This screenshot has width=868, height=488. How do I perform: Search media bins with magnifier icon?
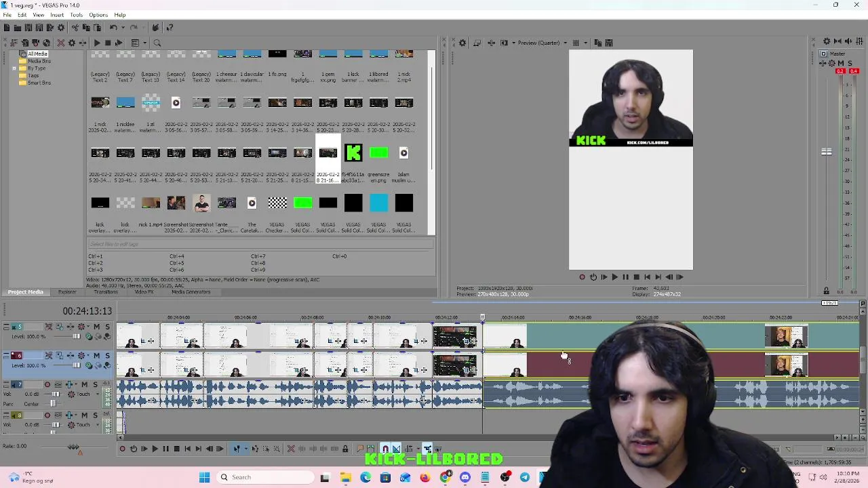[157, 43]
